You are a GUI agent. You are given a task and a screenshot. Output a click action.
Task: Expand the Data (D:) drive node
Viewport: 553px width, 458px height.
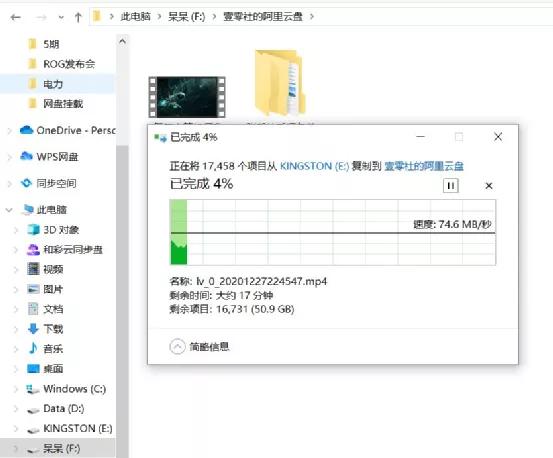click(16, 409)
